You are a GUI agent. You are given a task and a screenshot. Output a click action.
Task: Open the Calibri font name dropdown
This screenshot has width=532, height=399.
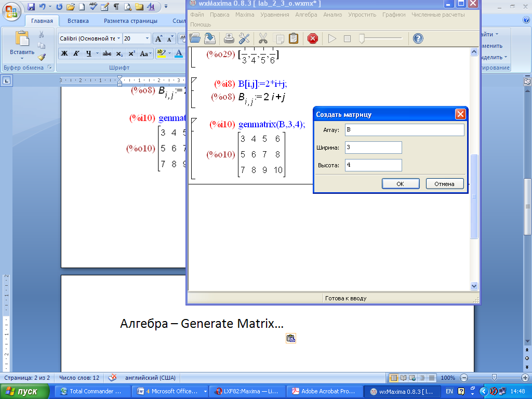click(x=118, y=38)
